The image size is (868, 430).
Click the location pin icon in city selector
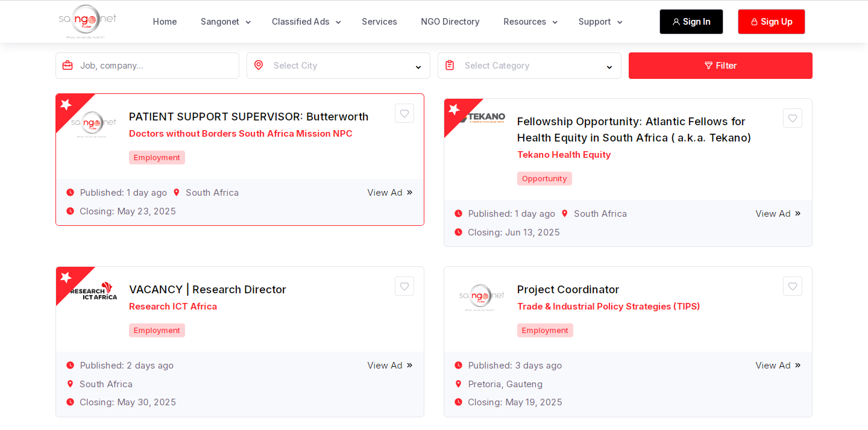coord(259,65)
